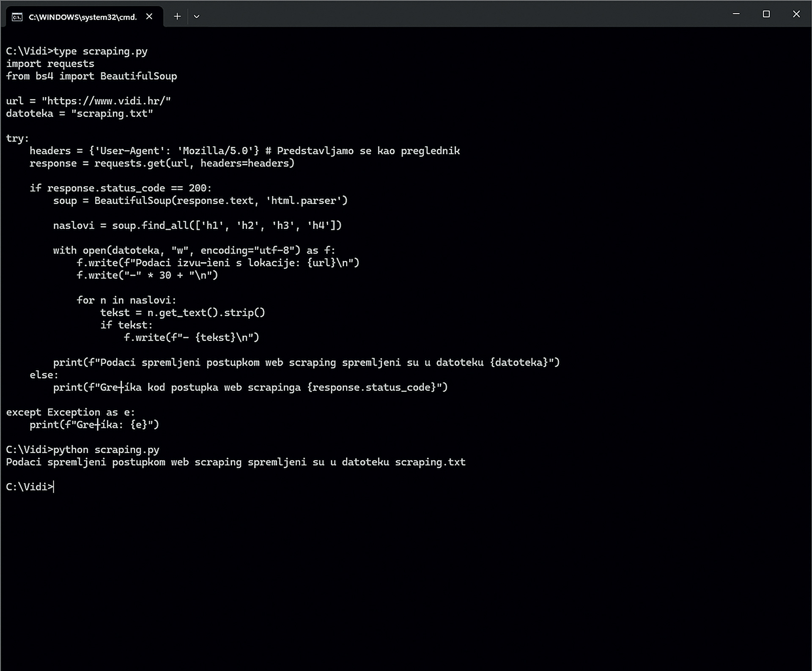Click 'tekst = n.get_text().strip()' line
This screenshot has height=671, width=812.
183,312
